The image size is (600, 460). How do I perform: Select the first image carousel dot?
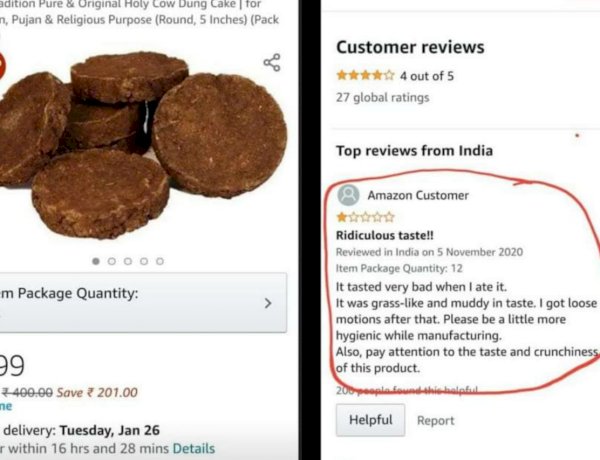pos(96,261)
